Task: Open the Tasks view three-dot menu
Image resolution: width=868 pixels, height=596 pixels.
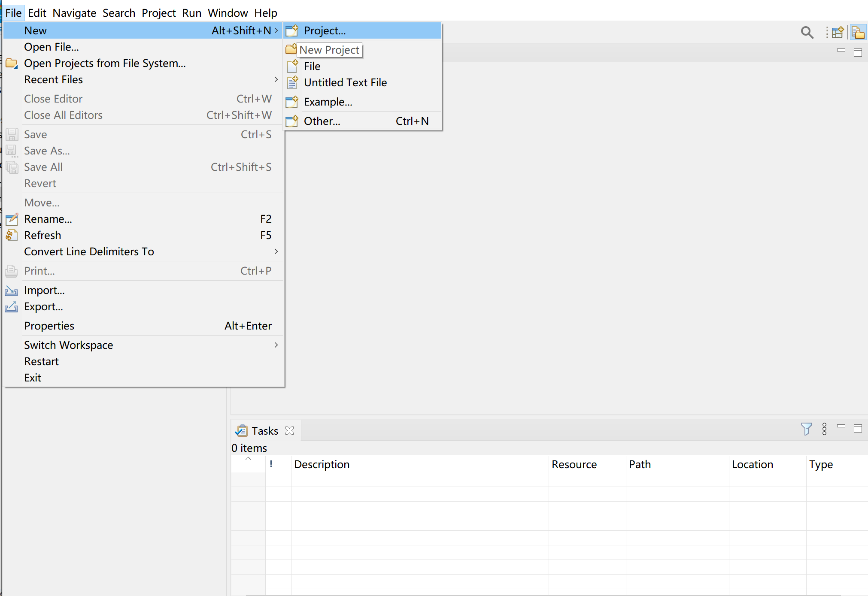Action: tap(824, 429)
